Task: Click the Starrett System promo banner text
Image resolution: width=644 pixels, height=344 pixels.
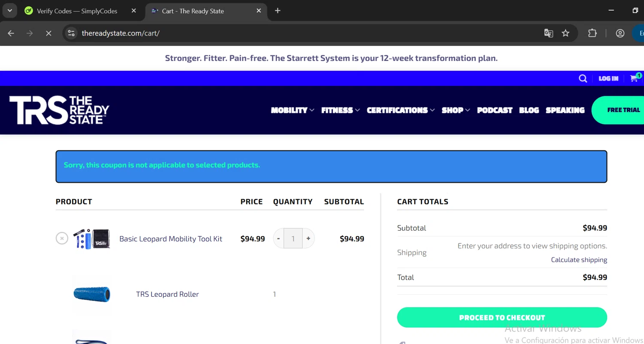Action: pyautogui.click(x=331, y=58)
